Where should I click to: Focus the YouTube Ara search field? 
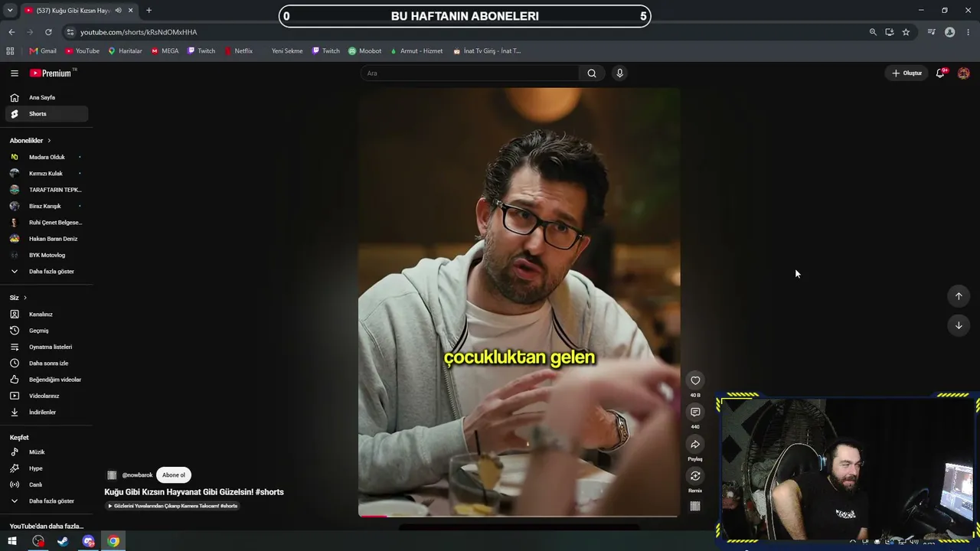[470, 73]
